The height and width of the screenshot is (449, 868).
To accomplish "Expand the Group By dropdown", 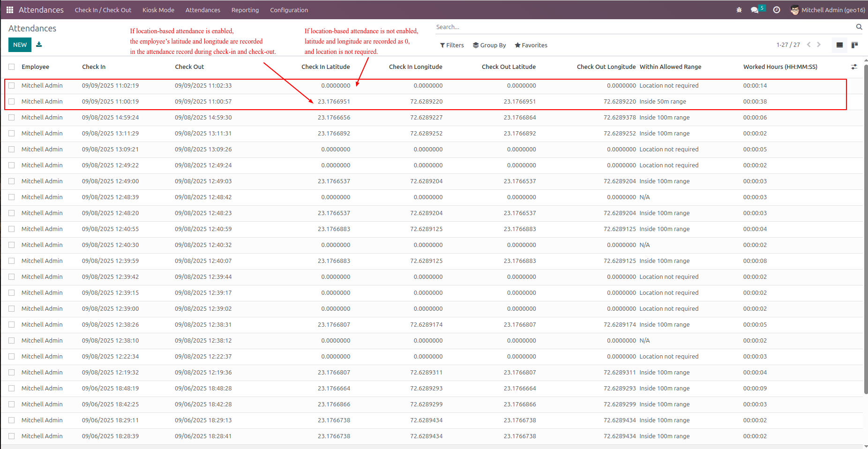I will 489,45.
